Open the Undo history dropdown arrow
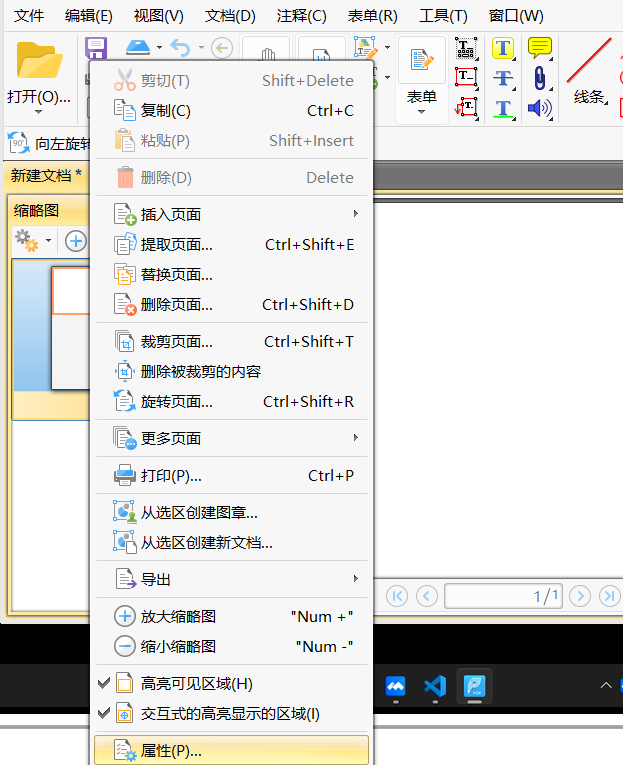 (201, 47)
